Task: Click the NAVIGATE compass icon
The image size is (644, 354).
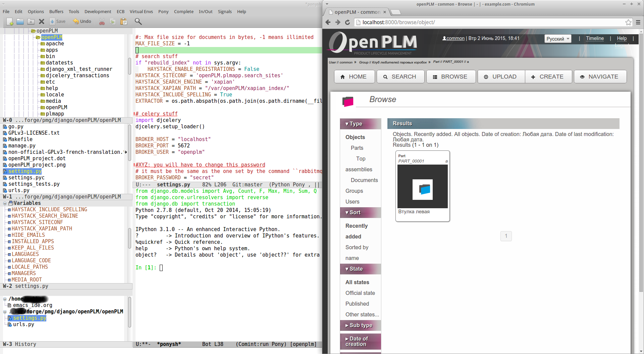Action: click(x=582, y=77)
